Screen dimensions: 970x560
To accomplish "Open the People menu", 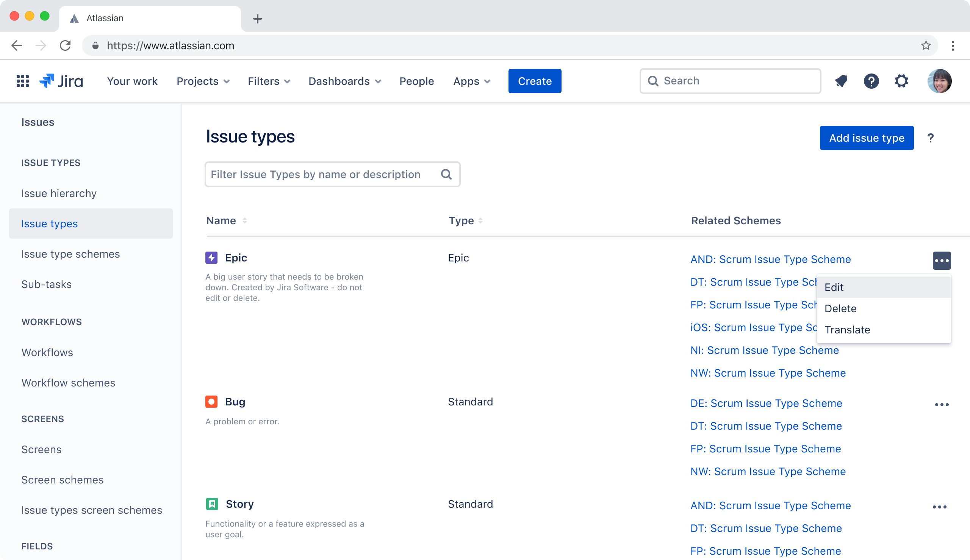I will pyautogui.click(x=417, y=81).
